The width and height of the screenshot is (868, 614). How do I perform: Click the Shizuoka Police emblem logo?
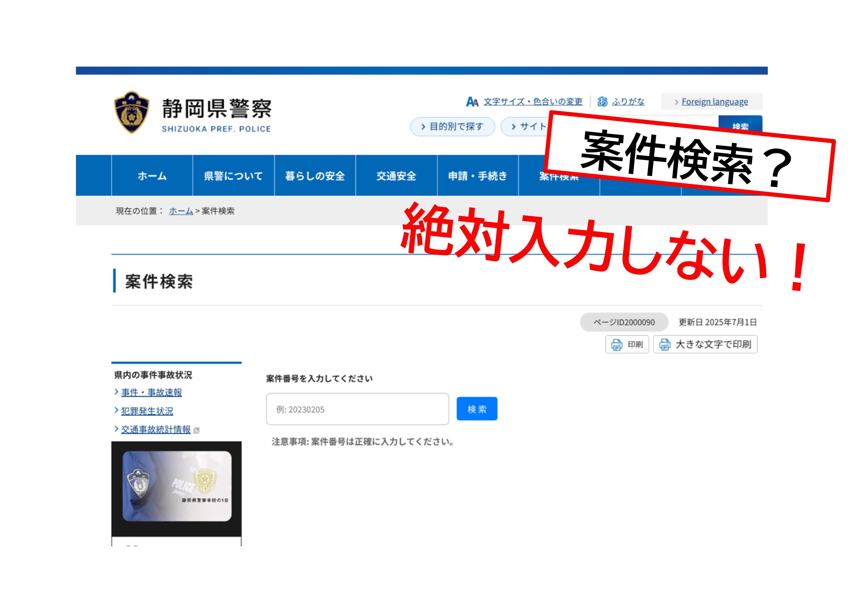(x=132, y=112)
